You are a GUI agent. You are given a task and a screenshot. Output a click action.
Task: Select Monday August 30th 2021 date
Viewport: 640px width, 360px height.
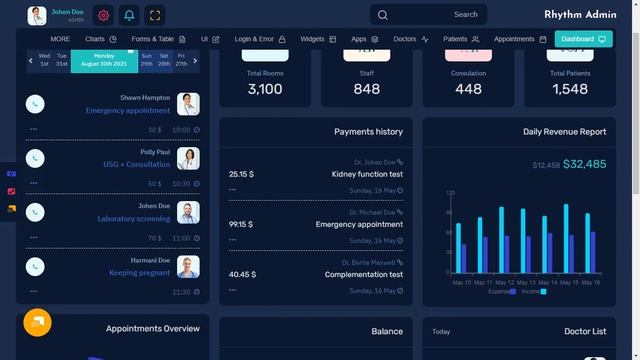[x=104, y=60]
